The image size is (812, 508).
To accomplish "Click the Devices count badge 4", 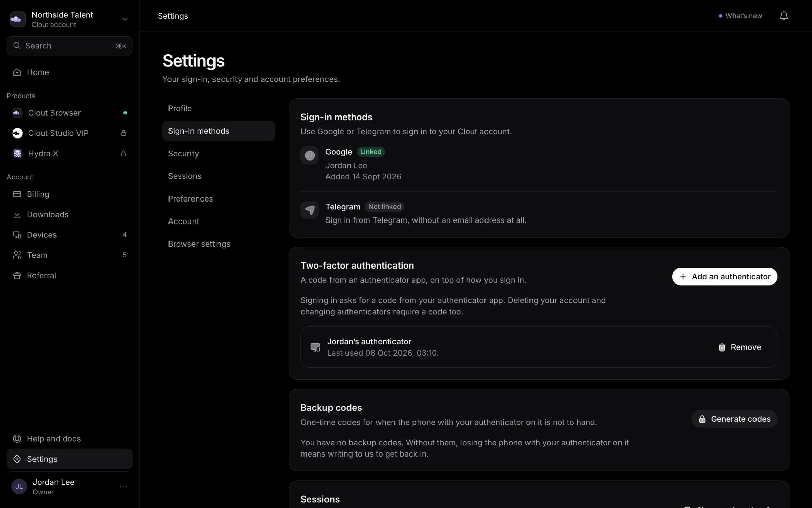I will pos(125,235).
